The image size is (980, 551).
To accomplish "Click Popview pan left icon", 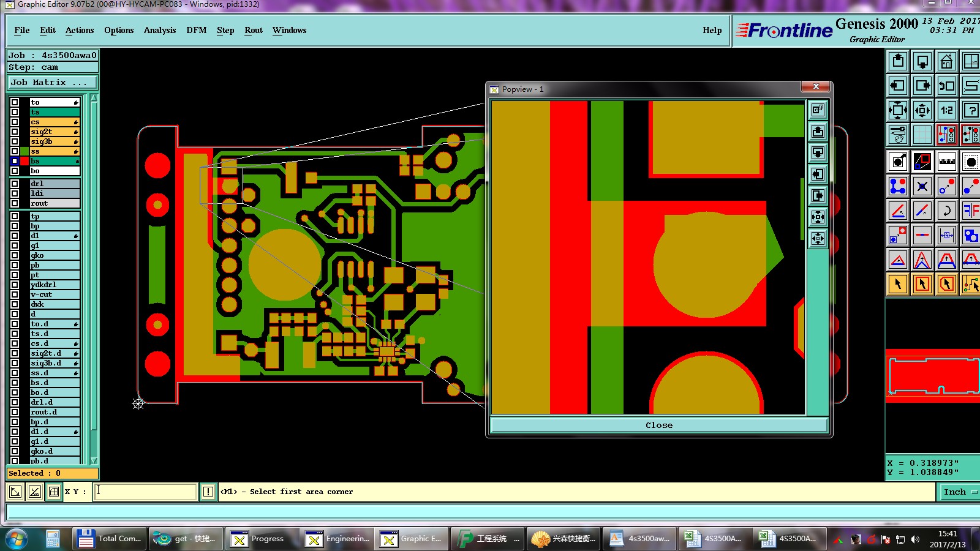I will click(818, 174).
